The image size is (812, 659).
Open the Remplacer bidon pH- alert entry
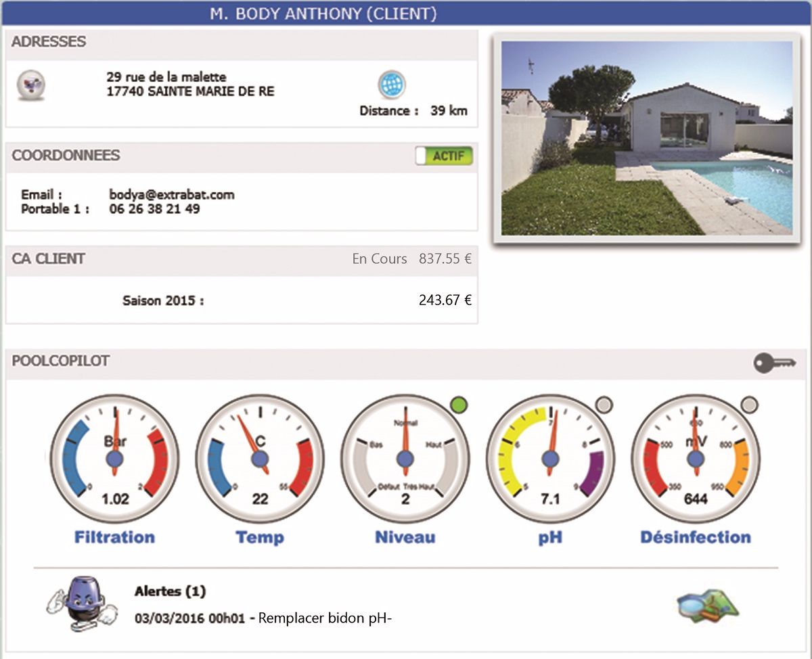[x=264, y=617]
